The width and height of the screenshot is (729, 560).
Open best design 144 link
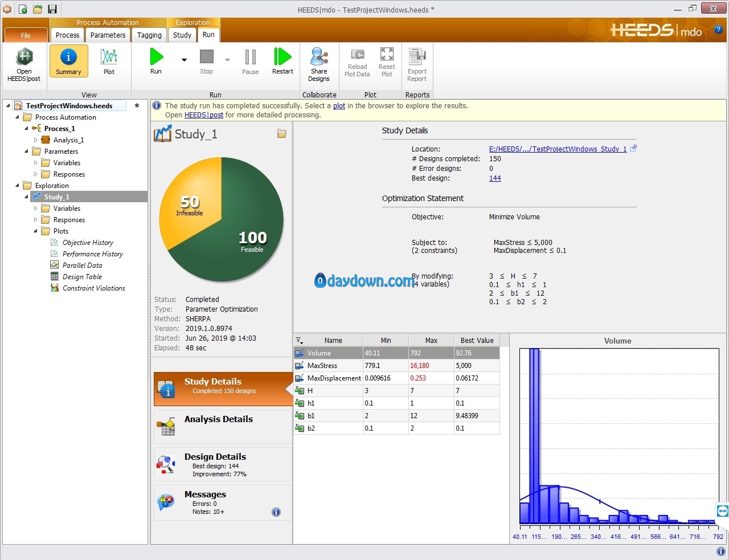pos(495,178)
